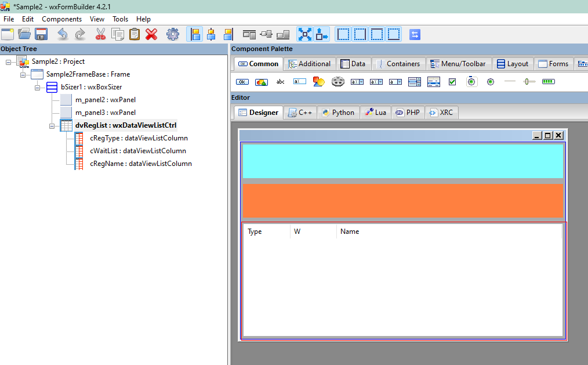Add wxGauge component from palette
This screenshot has height=365, width=588.
tap(548, 82)
